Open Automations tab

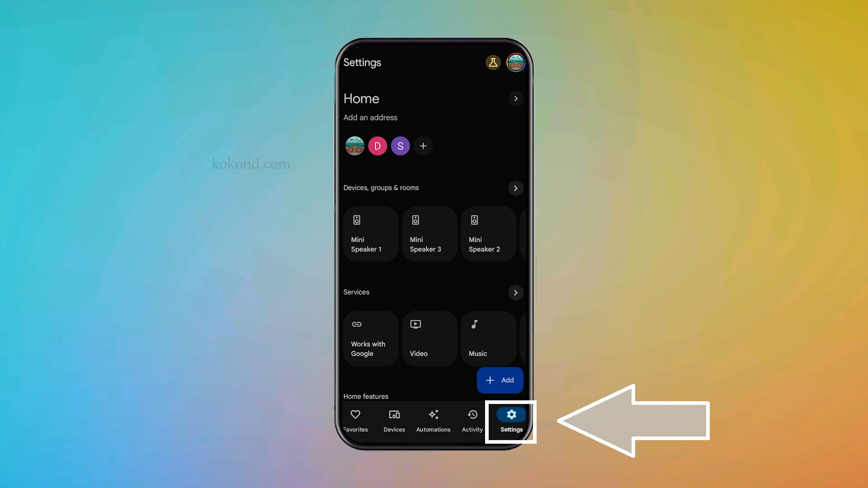[434, 420]
